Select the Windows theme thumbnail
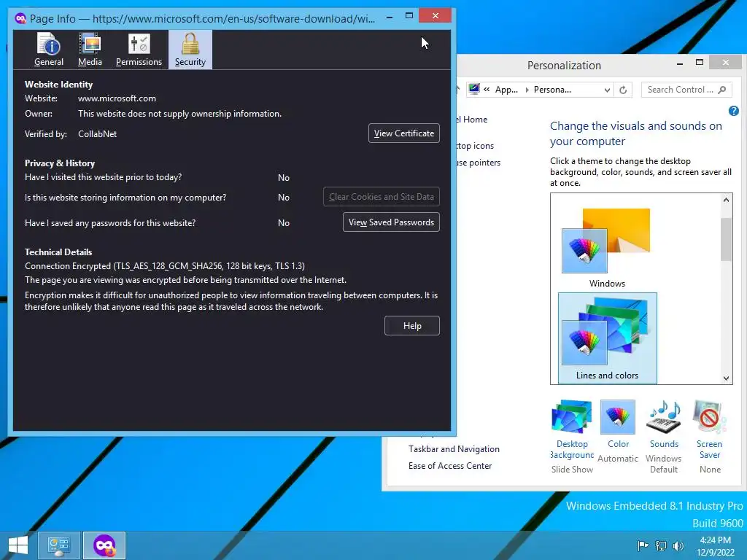Viewport: 747px width, 560px height. pyautogui.click(x=606, y=248)
